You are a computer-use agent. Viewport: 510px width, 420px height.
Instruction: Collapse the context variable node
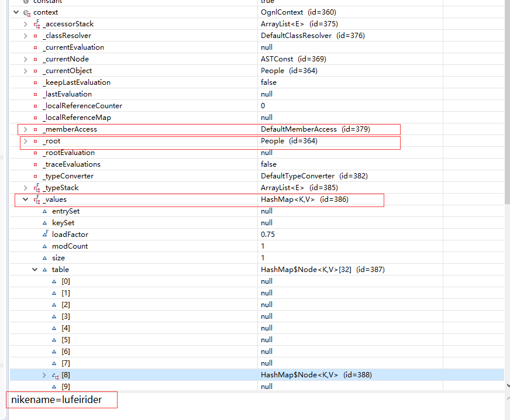click(x=16, y=12)
